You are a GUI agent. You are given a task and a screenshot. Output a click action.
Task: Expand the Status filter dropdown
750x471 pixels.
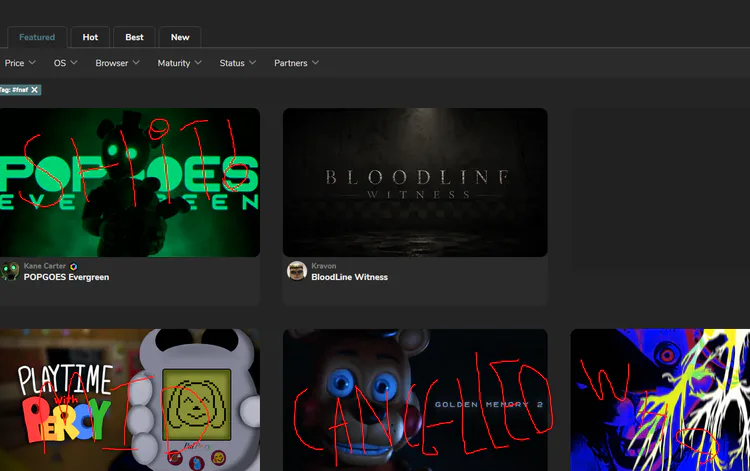point(238,63)
